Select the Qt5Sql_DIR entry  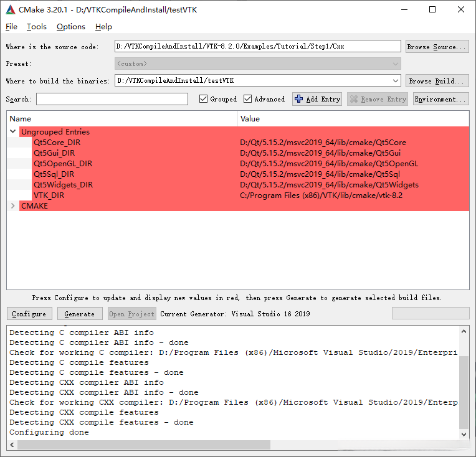pyautogui.click(x=54, y=174)
